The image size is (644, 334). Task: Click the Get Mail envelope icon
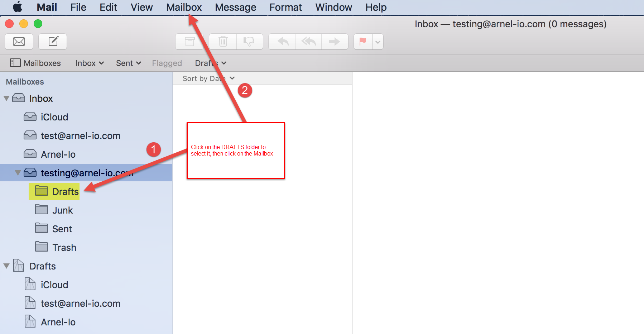pyautogui.click(x=19, y=42)
